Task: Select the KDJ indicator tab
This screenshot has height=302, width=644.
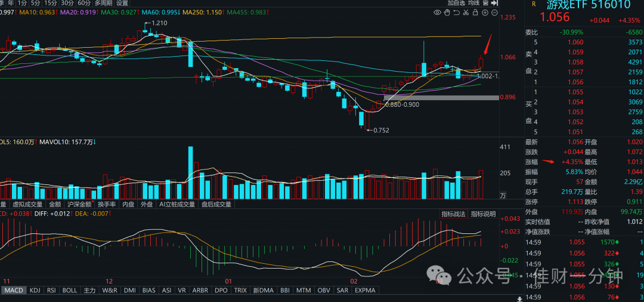Action: pyautogui.click(x=35, y=290)
